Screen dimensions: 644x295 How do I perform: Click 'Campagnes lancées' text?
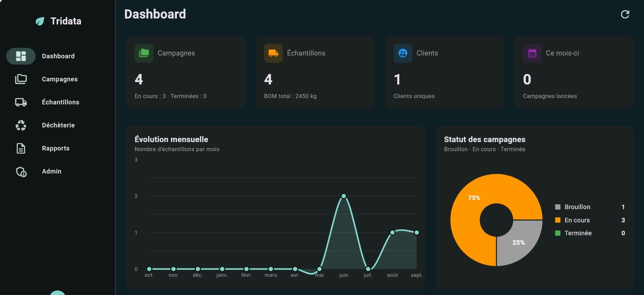pos(550,96)
